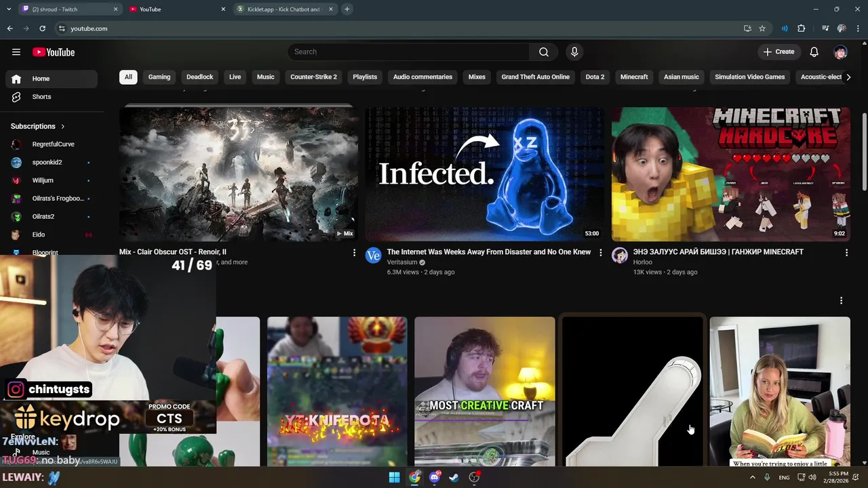Play the MOST CREATIVE CRAFT short
Screen dimensions: 868x488
(x=484, y=392)
